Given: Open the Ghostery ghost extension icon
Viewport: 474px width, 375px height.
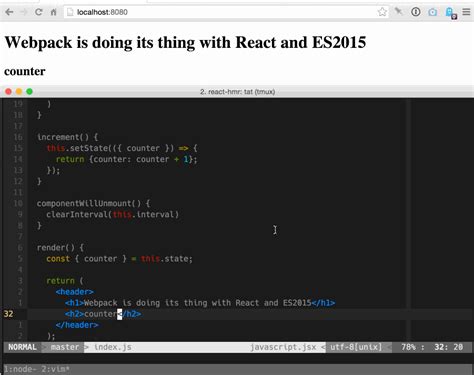Looking at the screenshot, I should pos(451,13).
